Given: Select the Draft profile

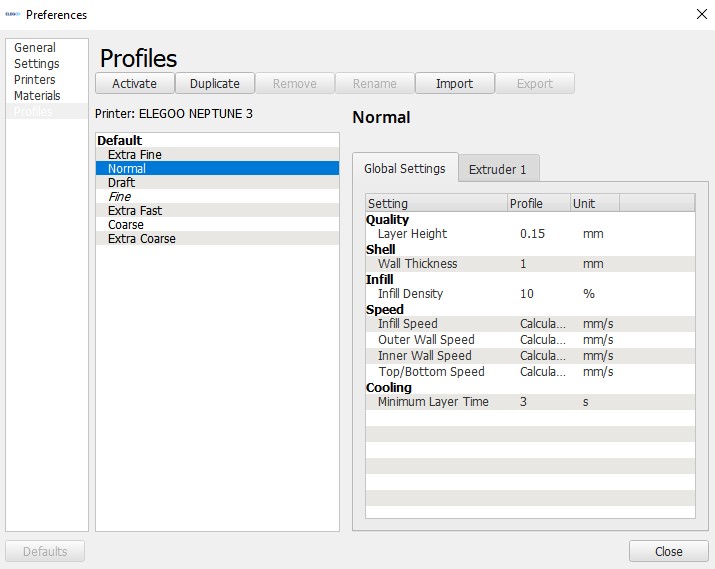Looking at the screenshot, I should 217,182.
